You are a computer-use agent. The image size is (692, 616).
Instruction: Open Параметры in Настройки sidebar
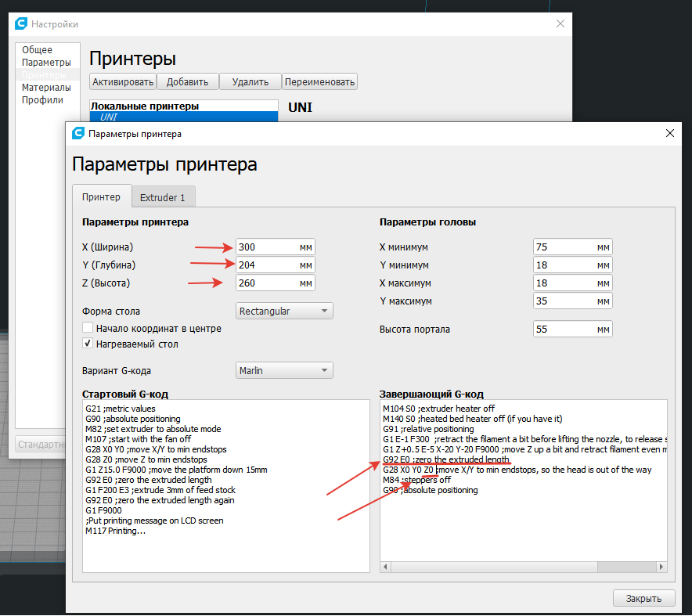coord(46,62)
